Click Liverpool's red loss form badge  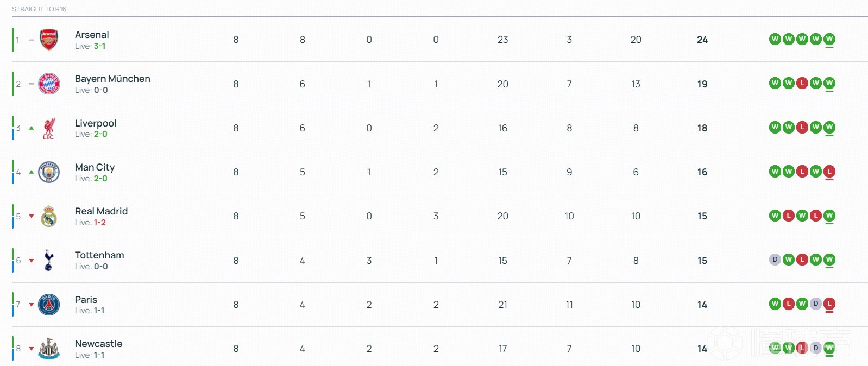(x=802, y=128)
